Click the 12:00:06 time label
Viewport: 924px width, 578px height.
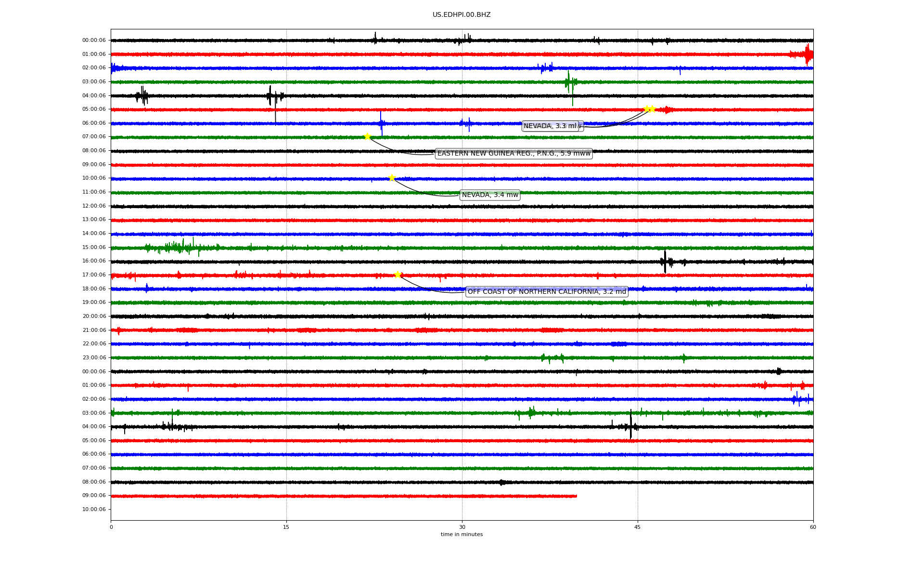(x=94, y=206)
